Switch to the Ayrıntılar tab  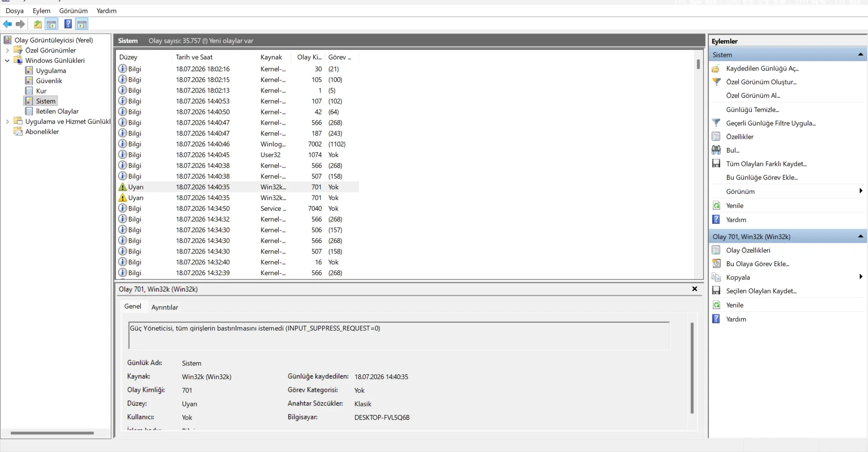(165, 307)
